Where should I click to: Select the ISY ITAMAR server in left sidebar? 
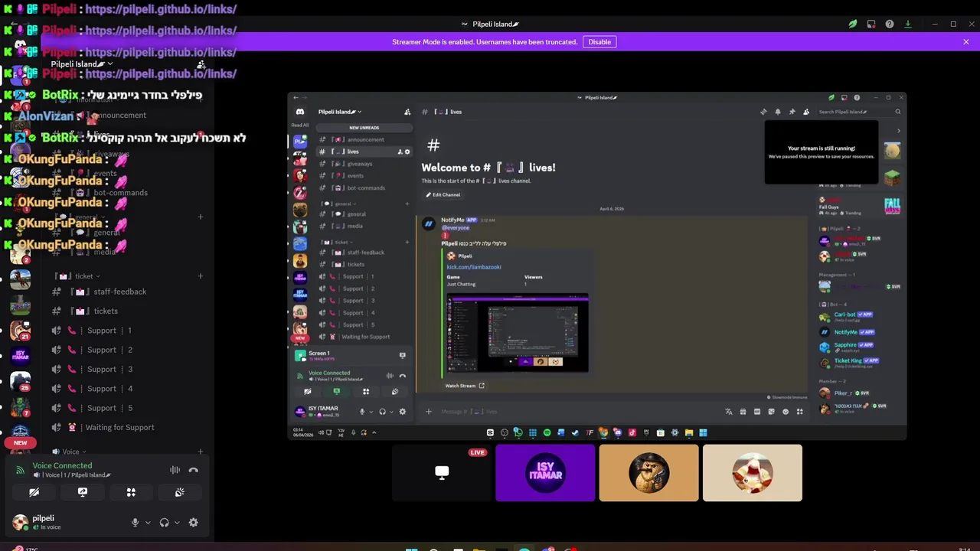[x=21, y=356]
